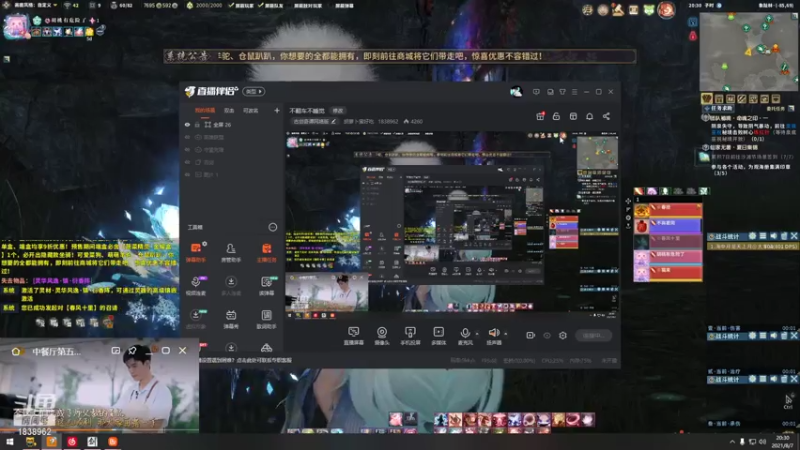Toggle eye icon of 图片 1 source
Screen dimensions: 800x450
[x=187, y=174]
